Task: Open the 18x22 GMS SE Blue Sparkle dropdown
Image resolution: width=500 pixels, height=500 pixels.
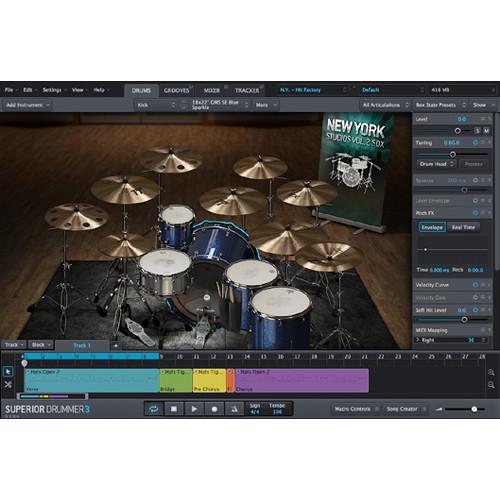Action: pyautogui.click(x=220, y=105)
